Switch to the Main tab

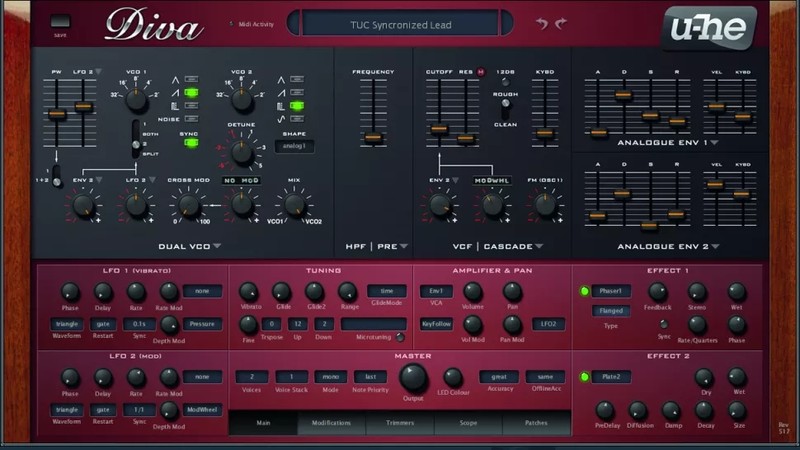pos(263,423)
